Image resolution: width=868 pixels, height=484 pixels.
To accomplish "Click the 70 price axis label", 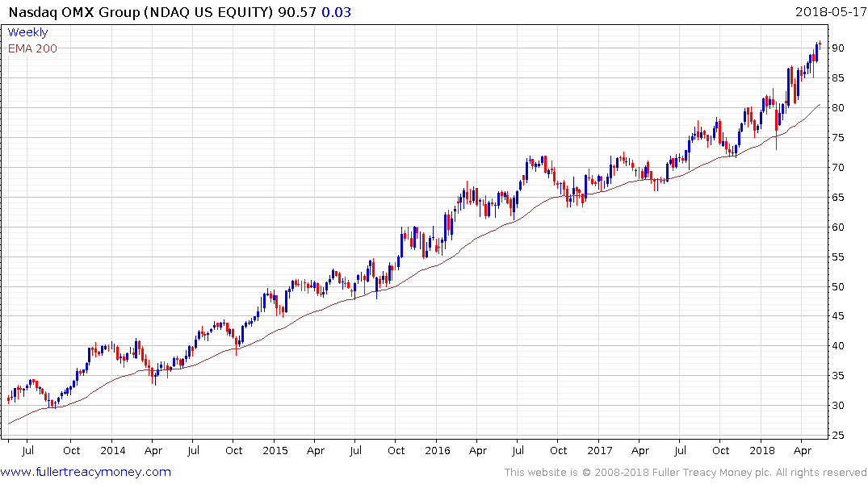I will 838,168.
